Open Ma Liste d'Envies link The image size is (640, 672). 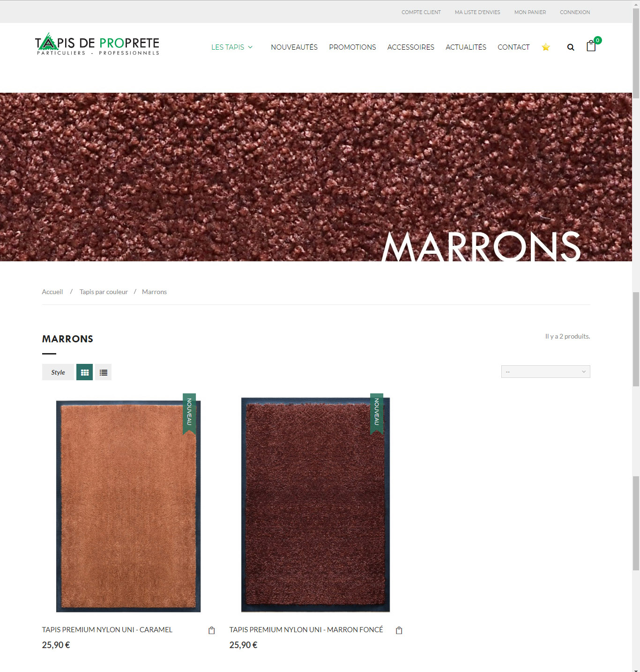click(477, 12)
